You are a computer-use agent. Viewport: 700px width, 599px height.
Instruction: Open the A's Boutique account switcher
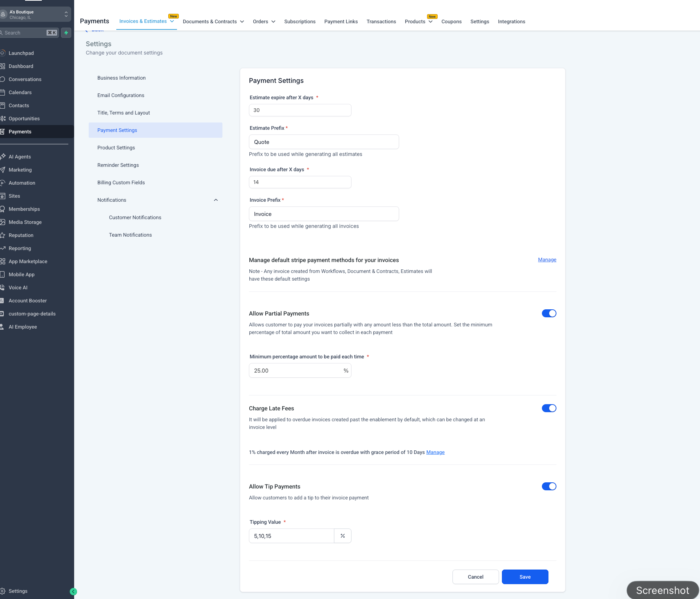coord(35,15)
